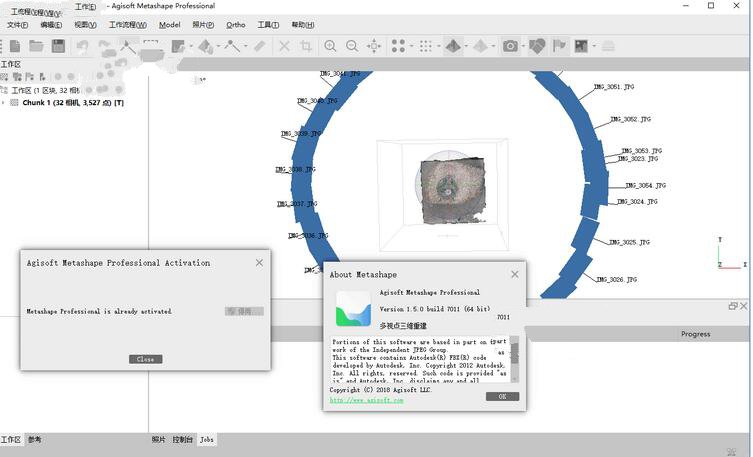Toggle Show Images thumbnail icon
Screen dimensions: 753x457
[x=581, y=46]
